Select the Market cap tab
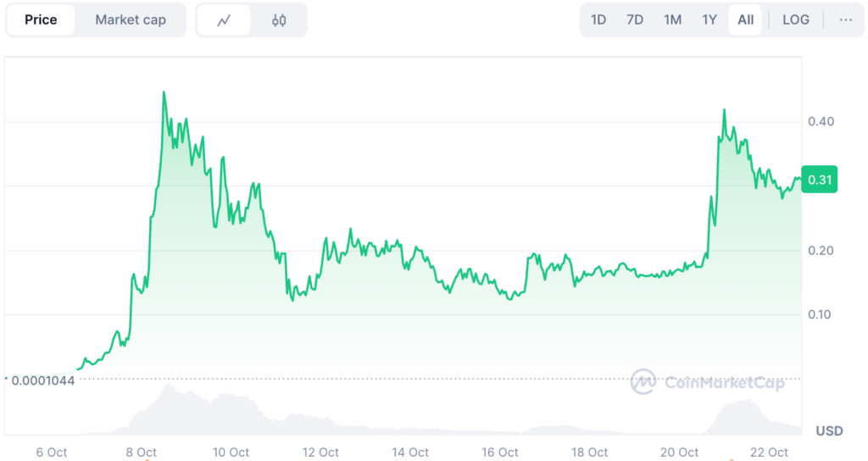 (131, 19)
